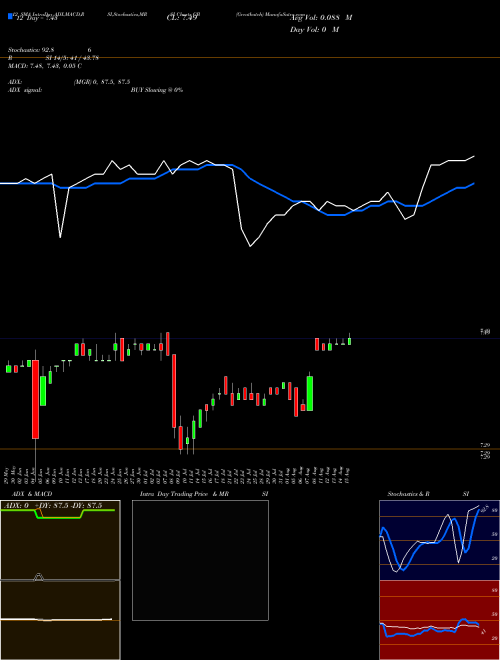Click the large green candle before the August gap-up
This screenshot has height=660, width=500.
click(310, 394)
